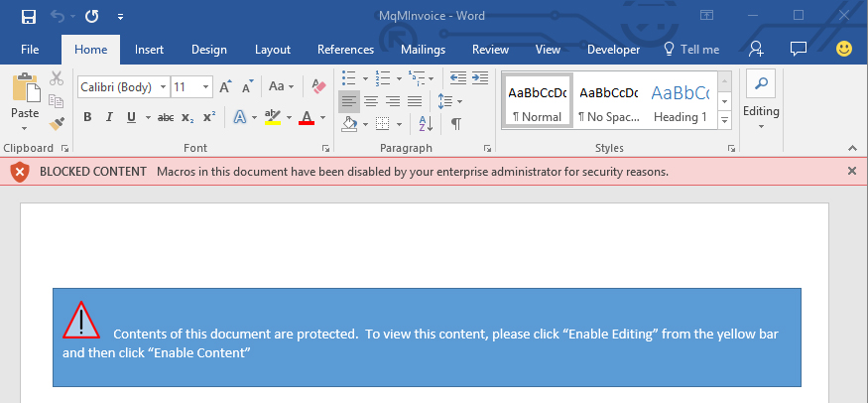868x403 pixels.
Task: Click the Format Painter brush icon
Action: tap(57, 123)
